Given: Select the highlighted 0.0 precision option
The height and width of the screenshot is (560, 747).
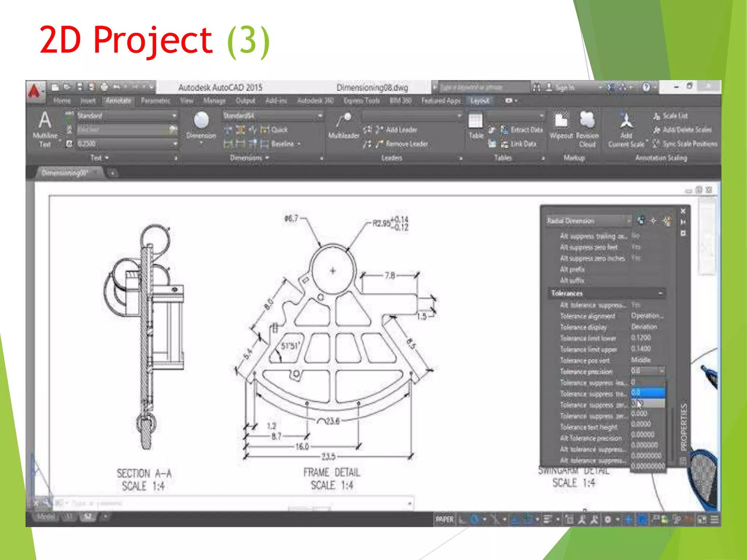Looking at the screenshot, I should [648, 393].
